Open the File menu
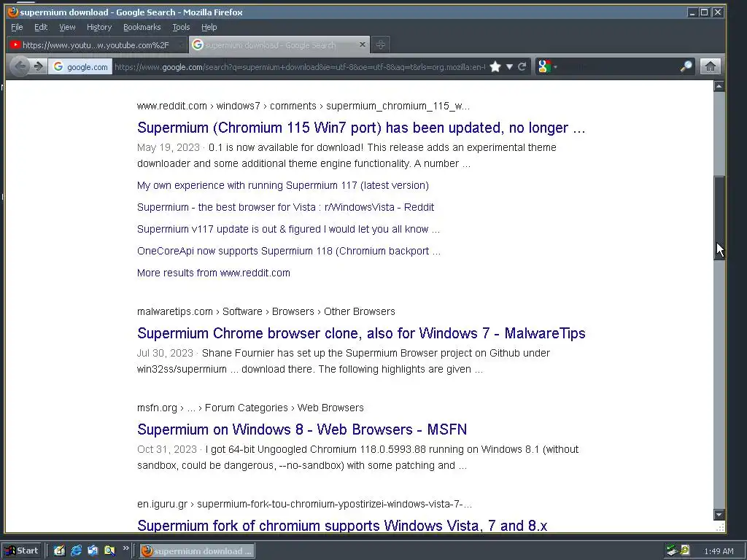Viewport: 747px width, 560px height. [x=17, y=27]
